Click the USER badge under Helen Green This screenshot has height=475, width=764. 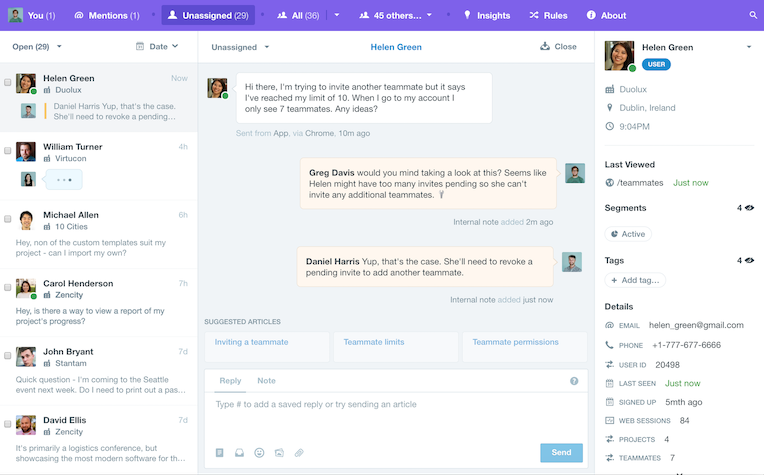(656, 64)
